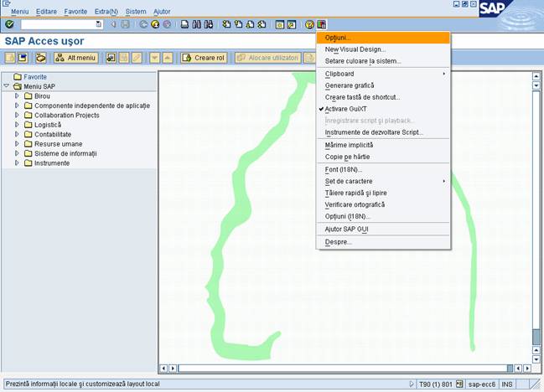The image size is (544, 392).
Task: Expand Componente independente de aplicație node
Action: (17, 106)
